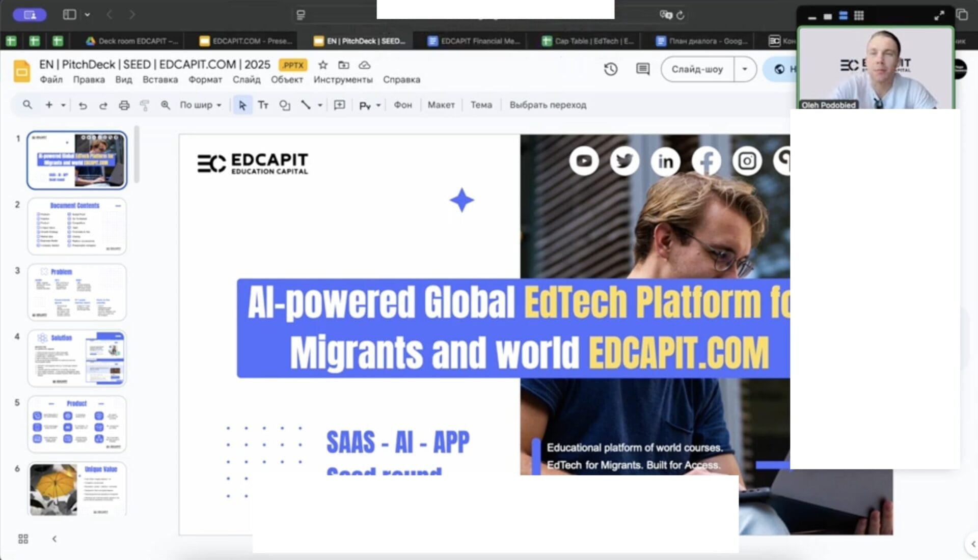The image size is (978, 560).
Task: Select slide 5 Product thumbnail
Action: pos(77,424)
